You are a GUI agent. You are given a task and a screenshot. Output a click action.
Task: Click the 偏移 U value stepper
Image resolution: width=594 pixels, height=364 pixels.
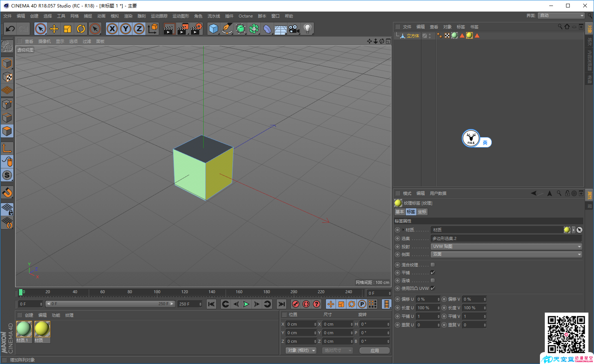coord(439,299)
